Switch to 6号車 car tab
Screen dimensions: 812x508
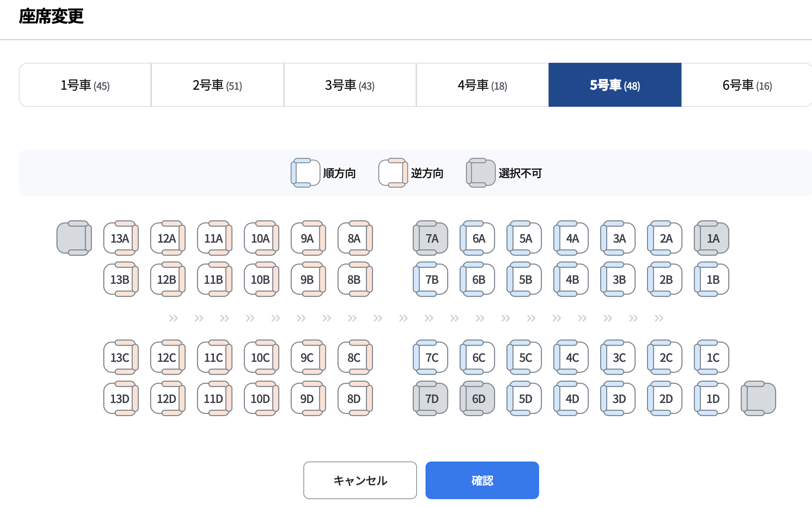[747, 85]
